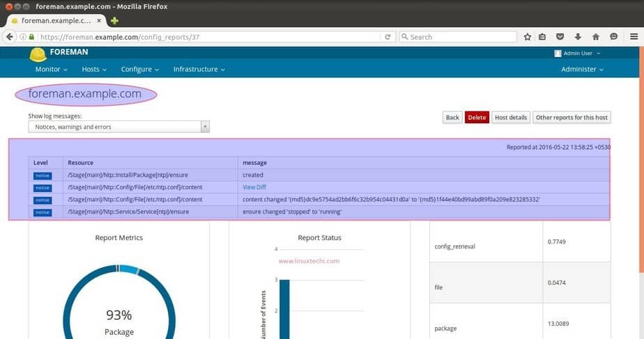Click the 93% Package donut chart center
Image resolution: width=644 pixels, height=339 pixels.
tap(119, 322)
